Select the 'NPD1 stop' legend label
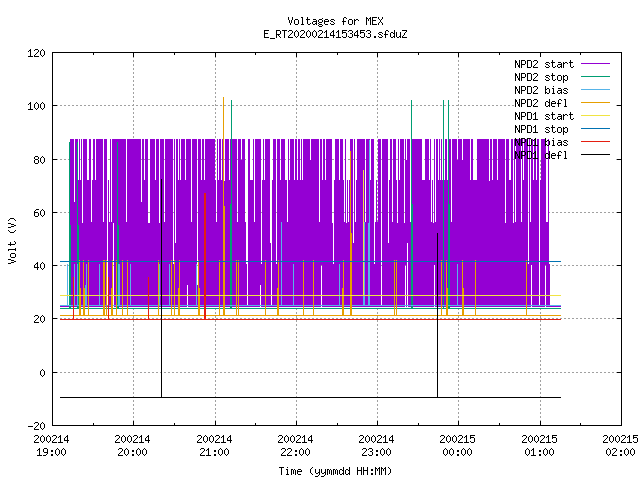 (x=541, y=129)
